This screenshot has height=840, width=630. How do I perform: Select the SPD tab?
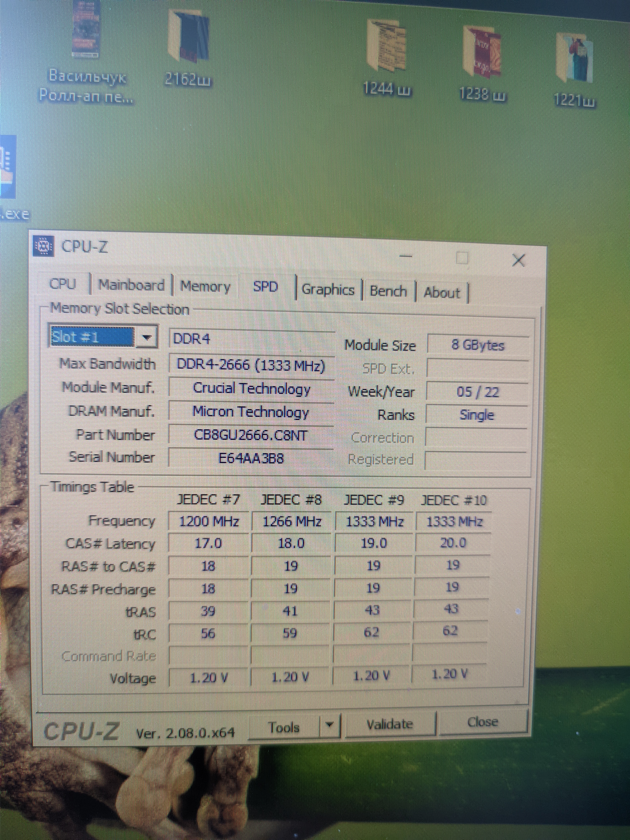(265, 287)
